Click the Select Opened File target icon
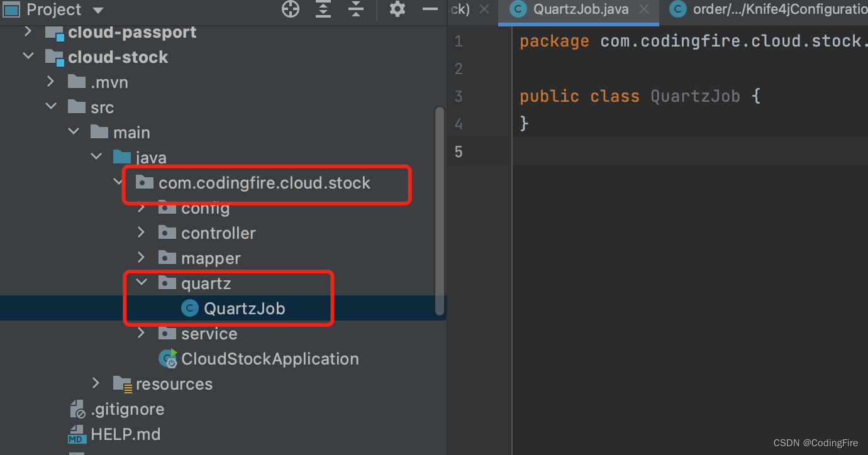The height and width of the screenshot is (455, 868). [290, 9]
